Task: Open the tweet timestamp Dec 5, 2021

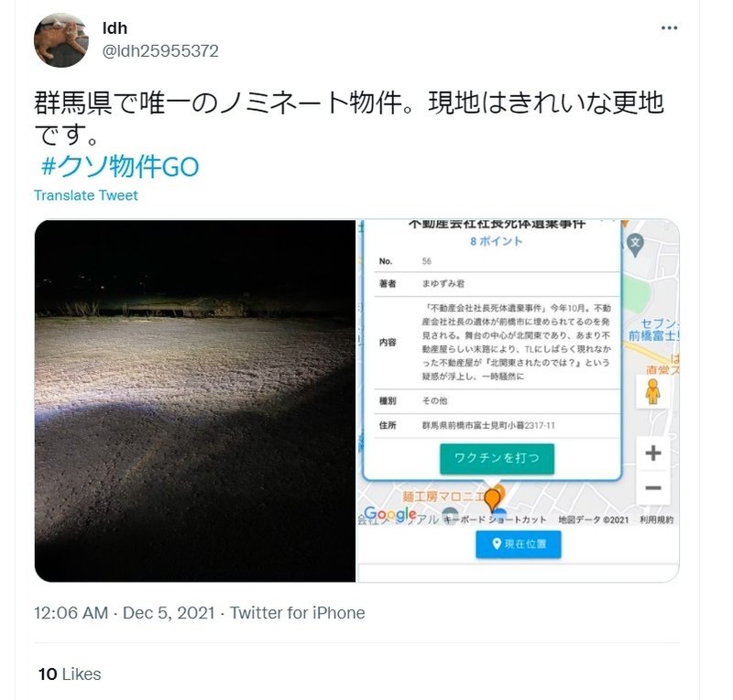Action: pos(124,613)
